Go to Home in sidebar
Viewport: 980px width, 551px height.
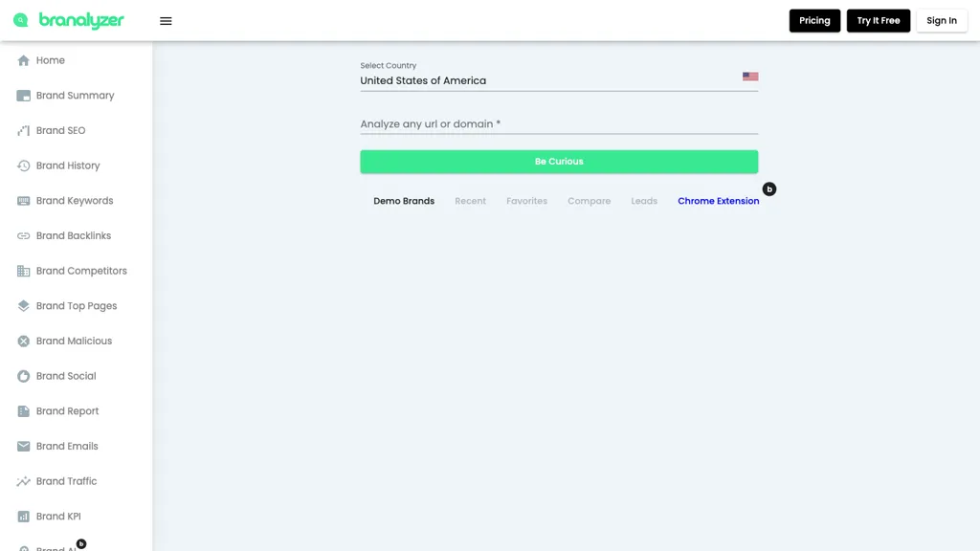51,60
